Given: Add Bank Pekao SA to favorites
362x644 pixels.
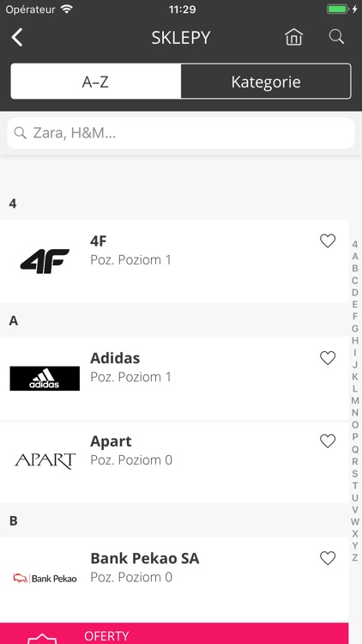Looking at the screenshot, I should click(x=328, y=558).
